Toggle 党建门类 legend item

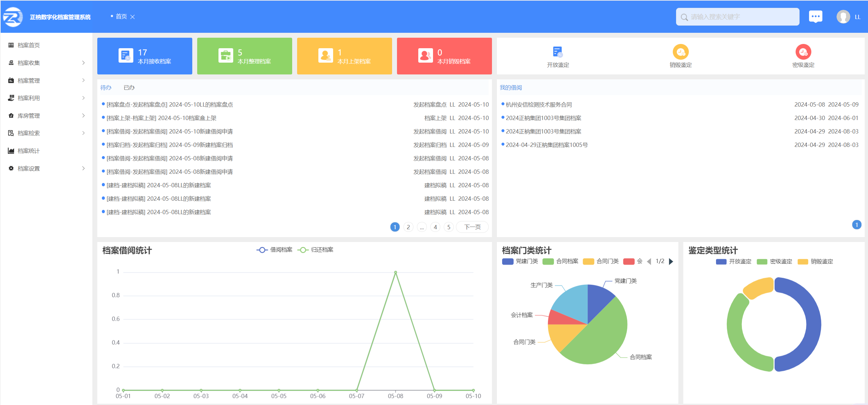(x=520, y=261)
